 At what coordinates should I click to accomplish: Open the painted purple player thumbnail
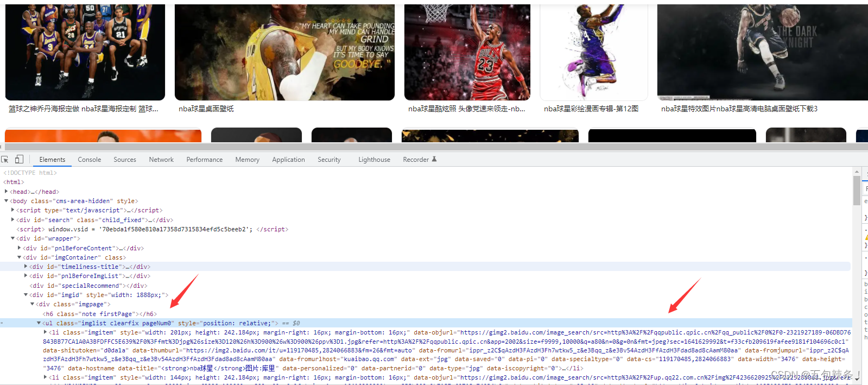pyautogui.click(x=594, y=52)
